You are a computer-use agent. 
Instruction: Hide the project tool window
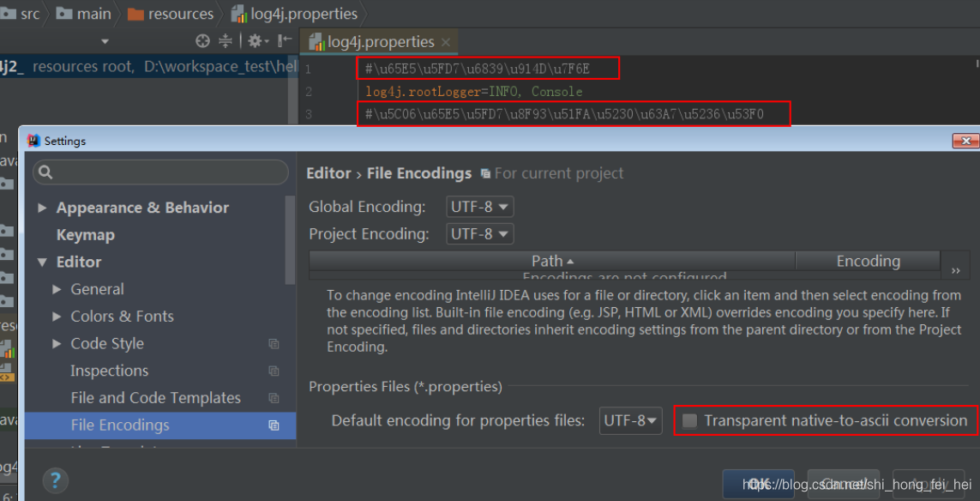coord(285,41)
